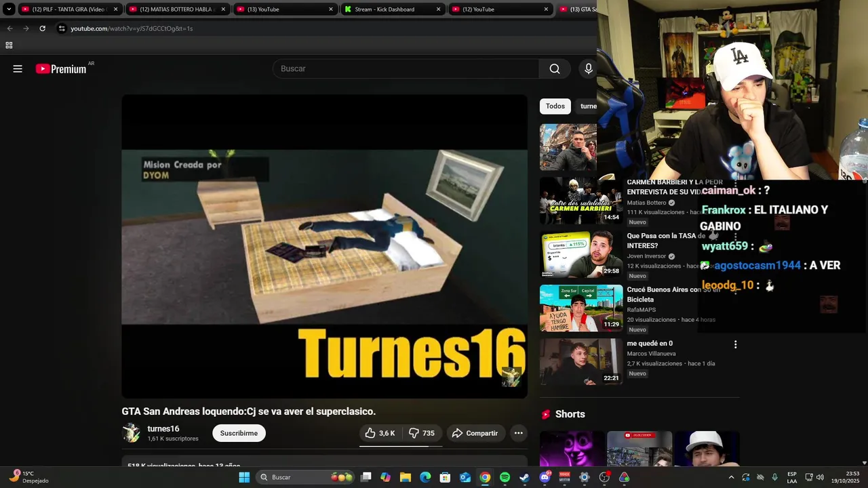868x488 pixels.
Task: Click the '1,61 K suscriptores' text
Action: 173,439
